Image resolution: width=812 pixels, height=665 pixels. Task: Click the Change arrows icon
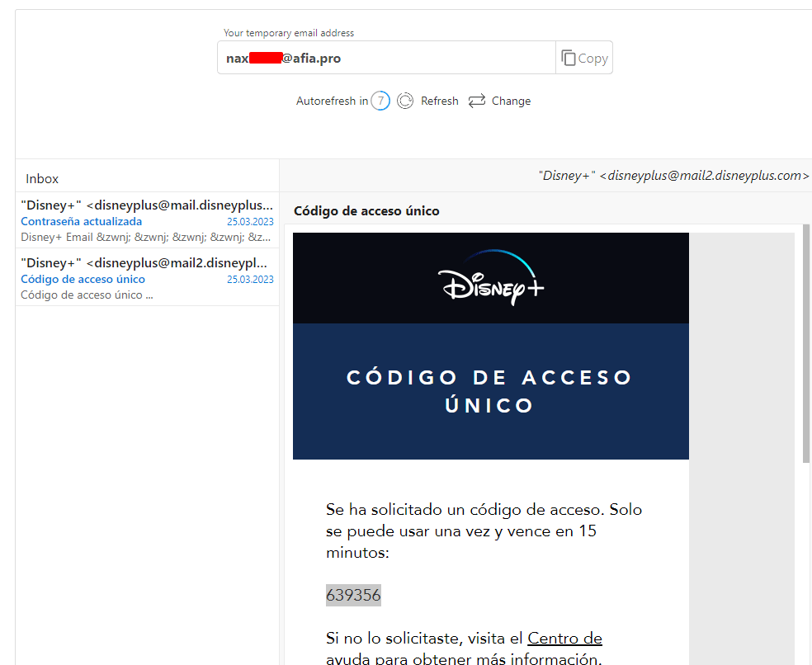point(476,101)
